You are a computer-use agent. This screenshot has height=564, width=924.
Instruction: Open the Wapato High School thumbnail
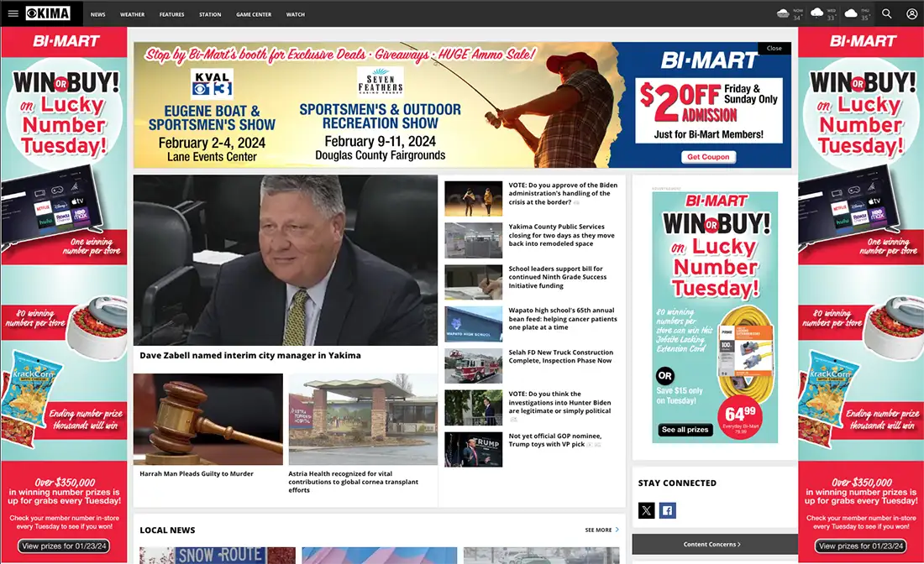click(473, 324)
